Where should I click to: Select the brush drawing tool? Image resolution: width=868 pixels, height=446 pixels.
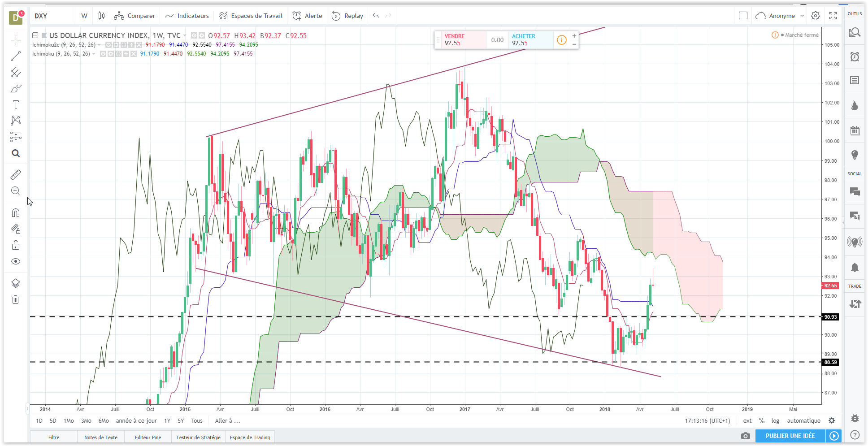[16, 88]
